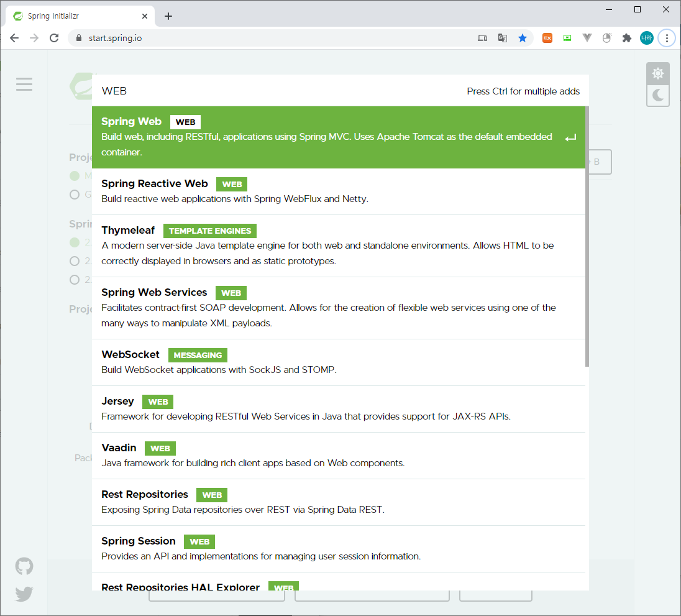Switch to light theme sun icon

click(x=658, y=73)
